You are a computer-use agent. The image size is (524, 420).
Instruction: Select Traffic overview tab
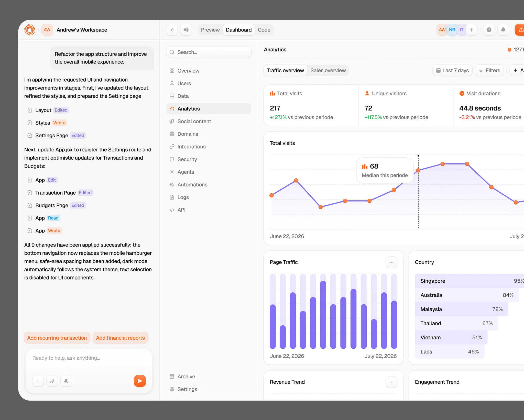coord(285,70)
